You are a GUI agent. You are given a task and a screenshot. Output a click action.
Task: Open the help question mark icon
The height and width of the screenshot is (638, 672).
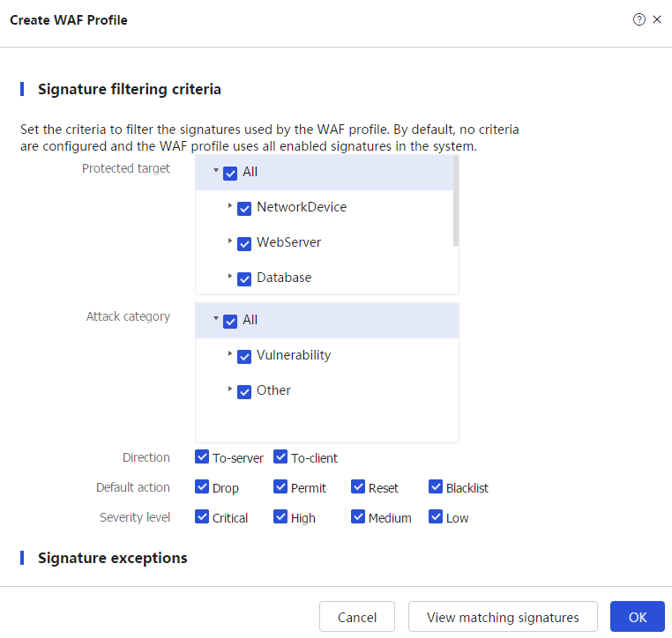click(x=638, y=19)
